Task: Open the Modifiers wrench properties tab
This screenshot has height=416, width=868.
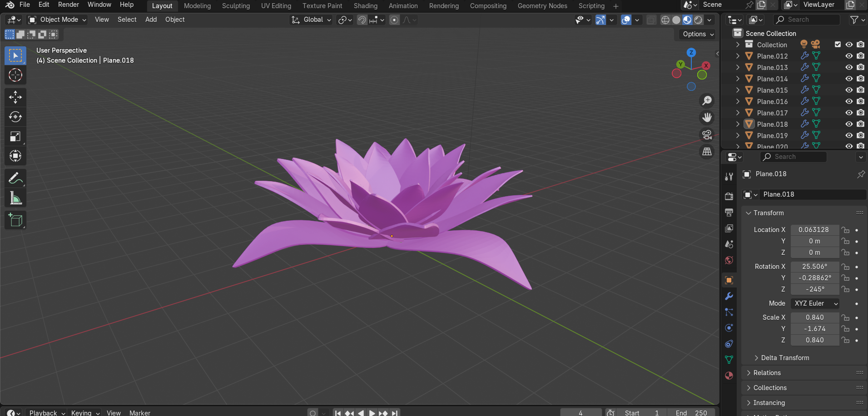Action: (x=729, y=296)
